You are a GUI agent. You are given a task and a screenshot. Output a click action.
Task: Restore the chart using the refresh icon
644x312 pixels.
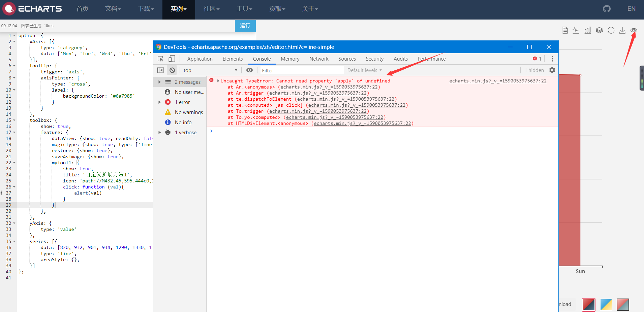click(611, 30)
